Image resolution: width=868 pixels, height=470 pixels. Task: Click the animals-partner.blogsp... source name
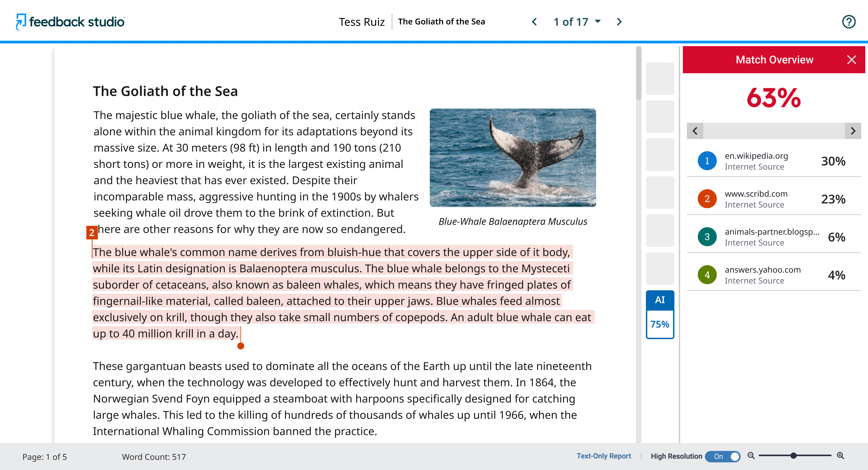point(772,232)
